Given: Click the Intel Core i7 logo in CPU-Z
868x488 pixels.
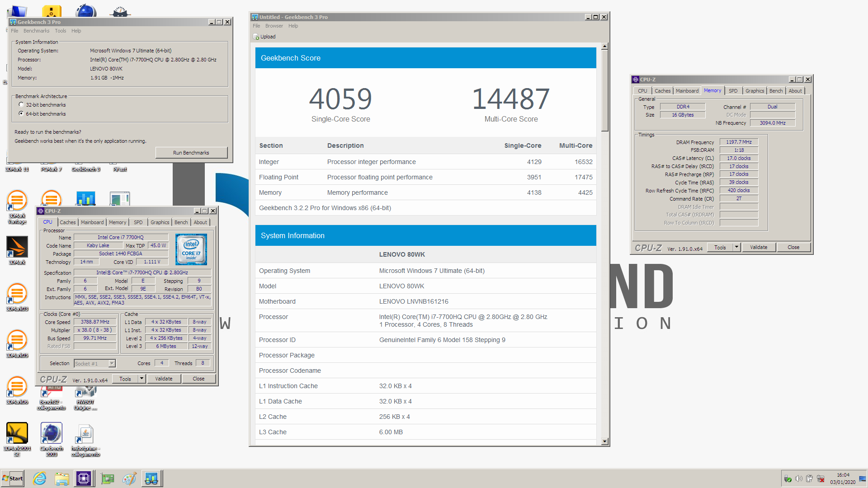Looking at the screenshot, I should (x=191, y=249).
